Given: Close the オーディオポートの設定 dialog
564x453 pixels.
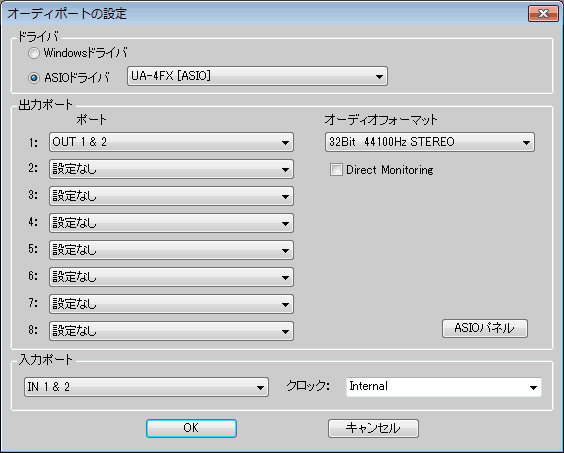Looking at the screenshot, I should click(543, 14).
